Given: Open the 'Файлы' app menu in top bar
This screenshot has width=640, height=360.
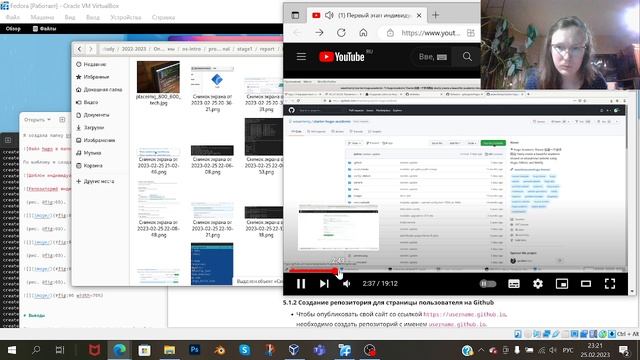Looking at the screenshot, I should (44, 29).
